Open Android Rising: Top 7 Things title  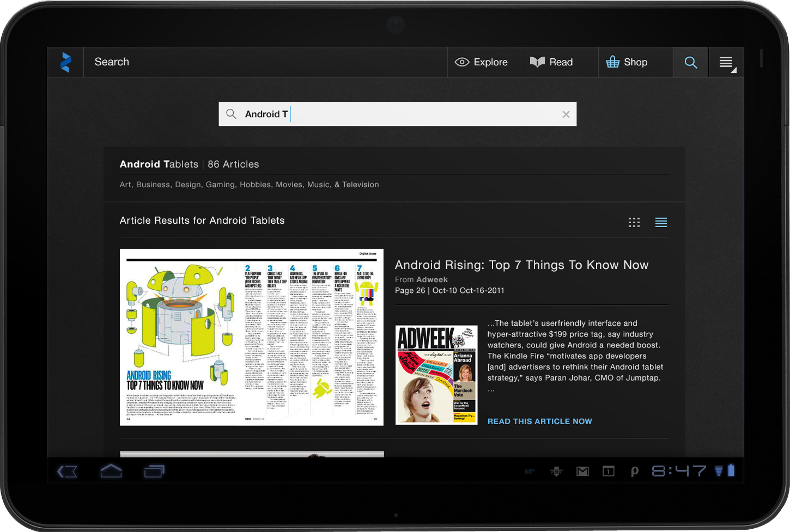click(521, 265)
